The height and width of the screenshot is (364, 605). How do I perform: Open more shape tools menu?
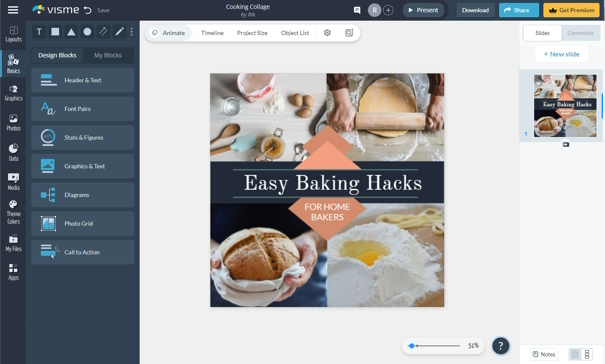coord(132,32)
